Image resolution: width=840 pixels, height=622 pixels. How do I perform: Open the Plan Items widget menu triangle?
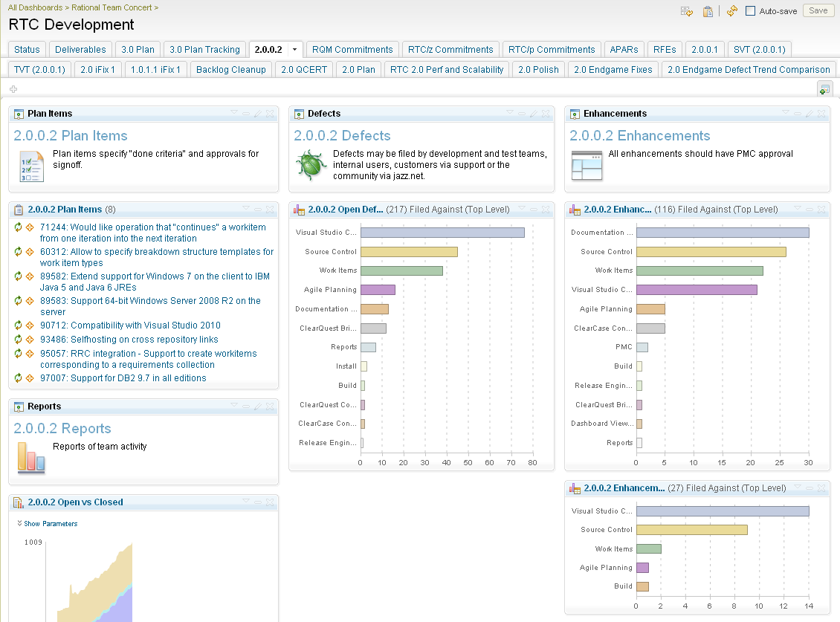(x=234, y=112)
